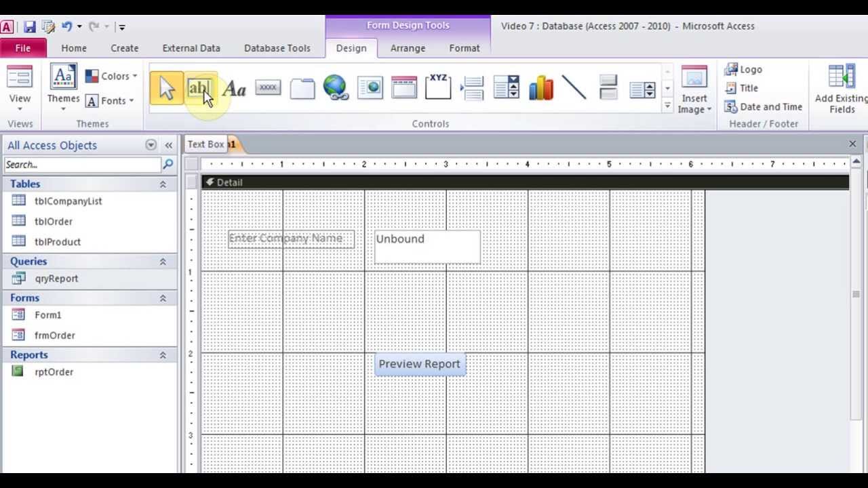
Task: Select the Enter Company Name label
Action: tap(291, 239)
